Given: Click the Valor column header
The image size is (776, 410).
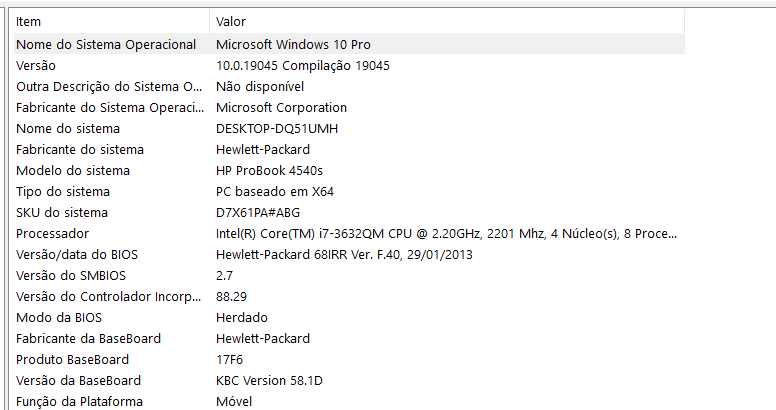Looking at the screenshot, I should pos(231,21).
